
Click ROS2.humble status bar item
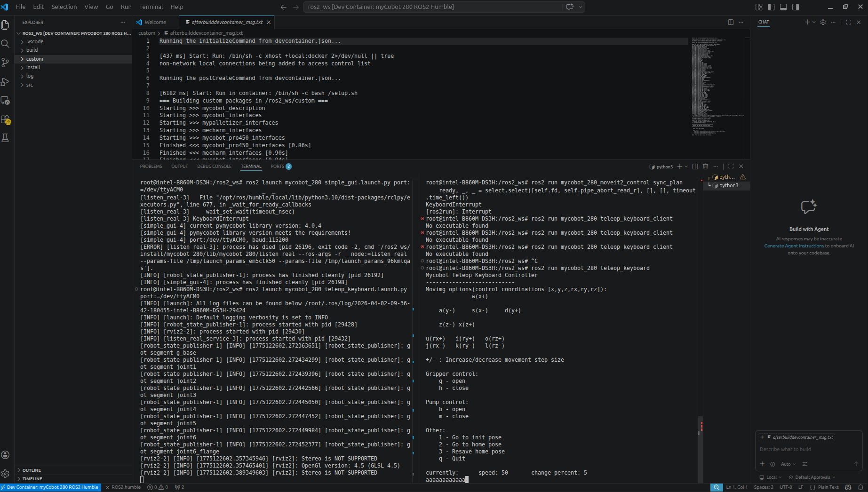pyautogui.click(x=123, y=487)
